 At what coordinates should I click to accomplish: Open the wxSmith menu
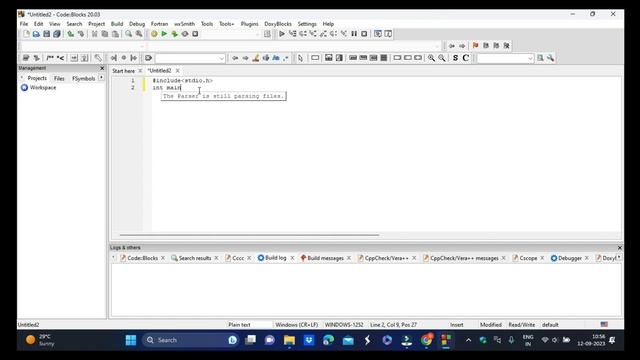[184, 24]
